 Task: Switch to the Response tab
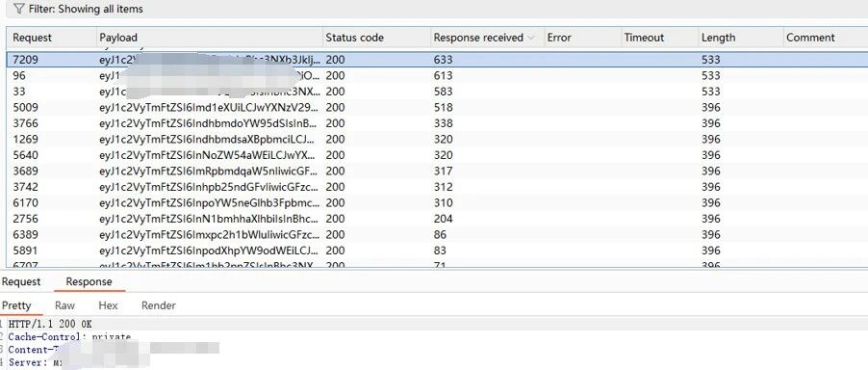pyautogui.click(x=89, y=282)
